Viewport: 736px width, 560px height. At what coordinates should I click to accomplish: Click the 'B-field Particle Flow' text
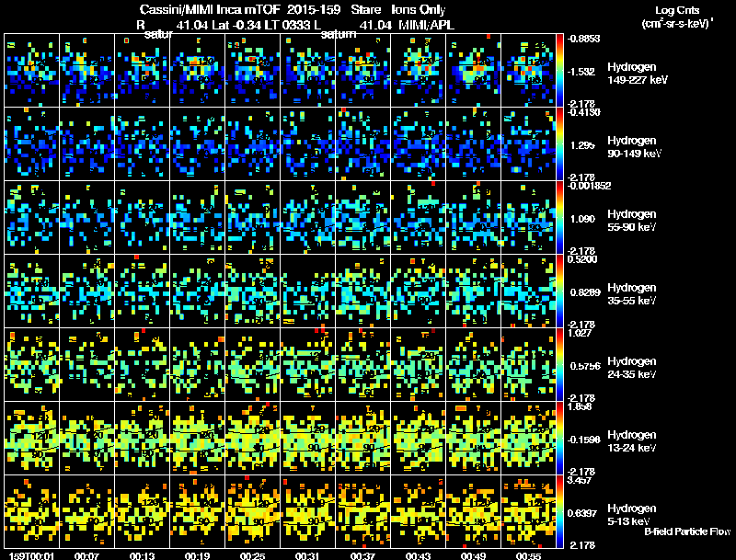[x=687, y=531]
